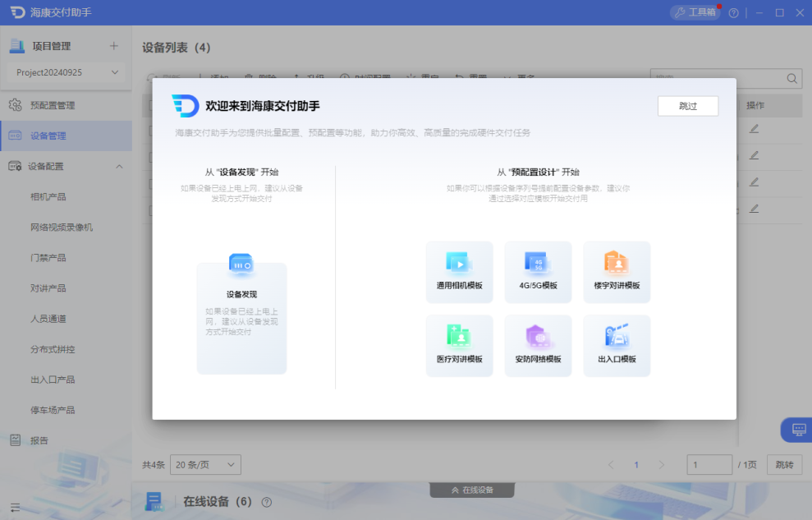812x520 pixels.
Task: Open the 20 条/页 page size dropdown
Action: pyautogui.click(x=205, y=465)
